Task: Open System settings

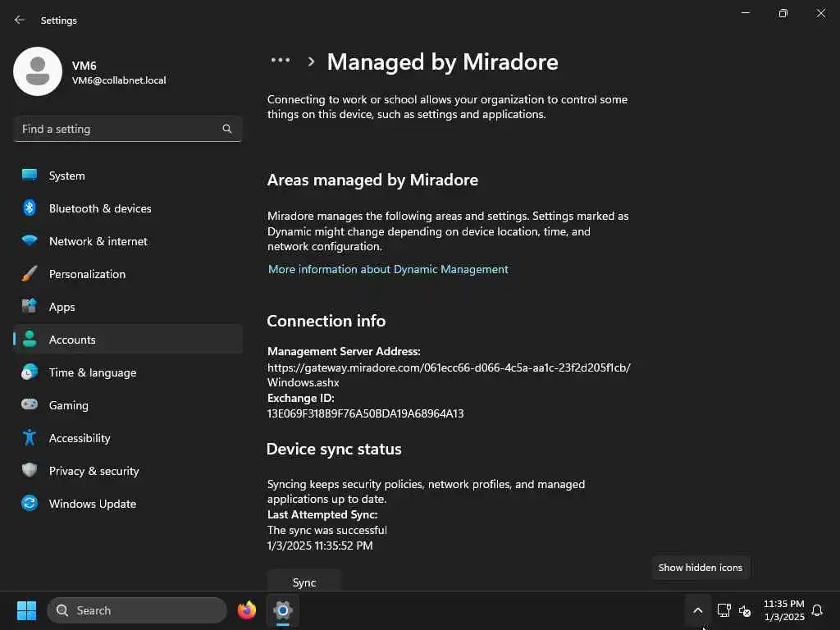Action: [x=127, y=176]
